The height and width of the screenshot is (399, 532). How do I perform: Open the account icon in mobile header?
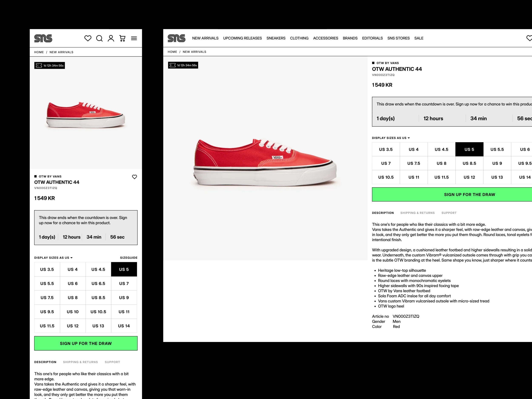click(x=111, y=38)
